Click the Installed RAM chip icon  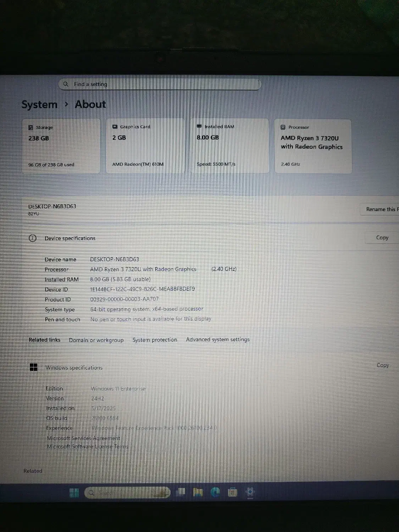(199, 126)
